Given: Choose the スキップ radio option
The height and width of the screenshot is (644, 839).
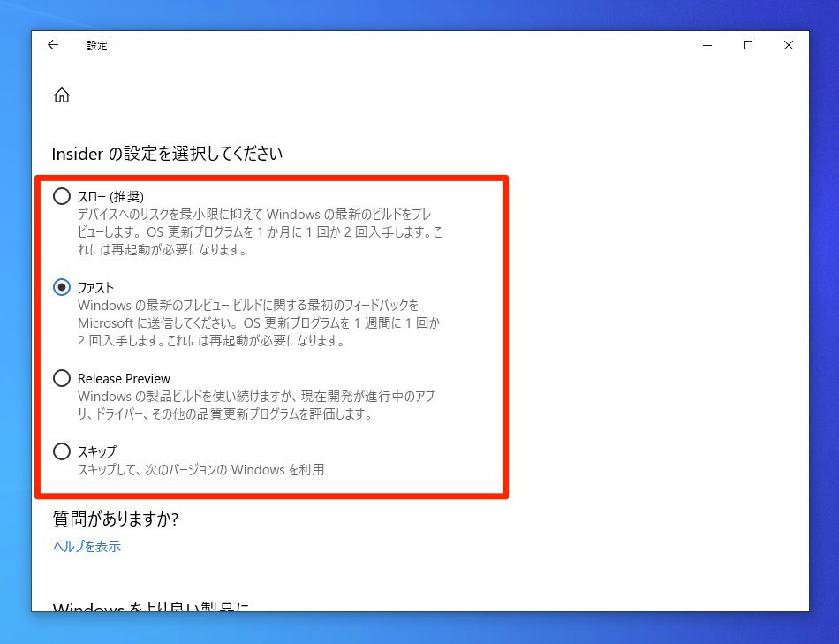Looking at the screenshot, I should click(x=62, y=451).
